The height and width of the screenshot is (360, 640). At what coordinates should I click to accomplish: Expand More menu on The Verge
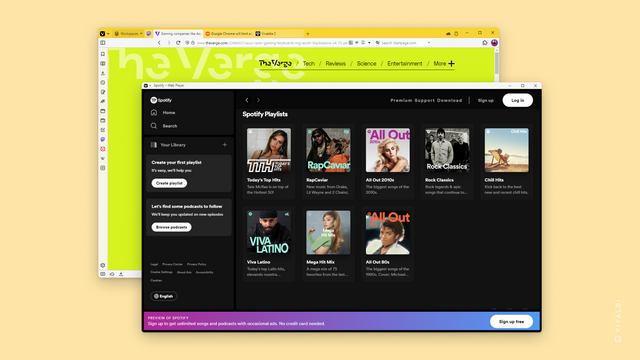444,64
